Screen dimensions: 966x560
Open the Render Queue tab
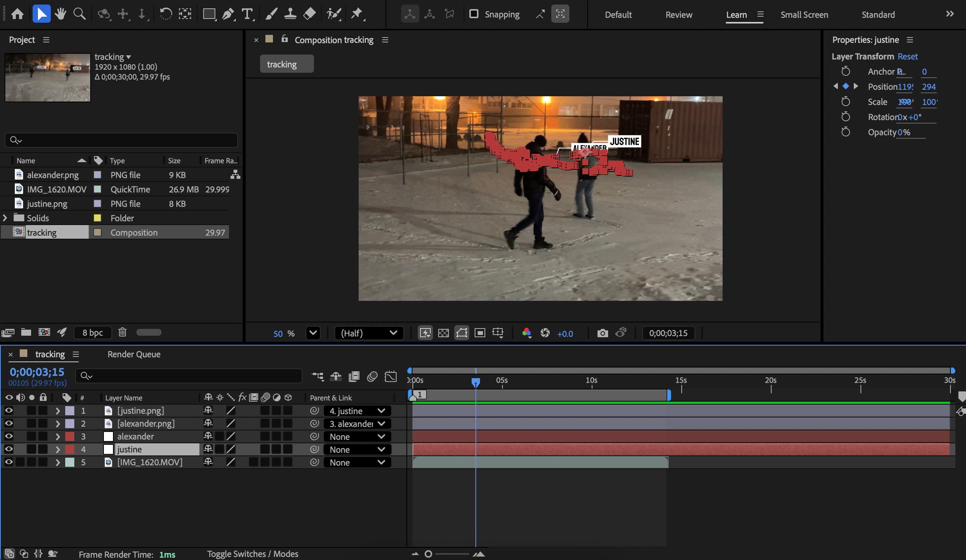134,354
